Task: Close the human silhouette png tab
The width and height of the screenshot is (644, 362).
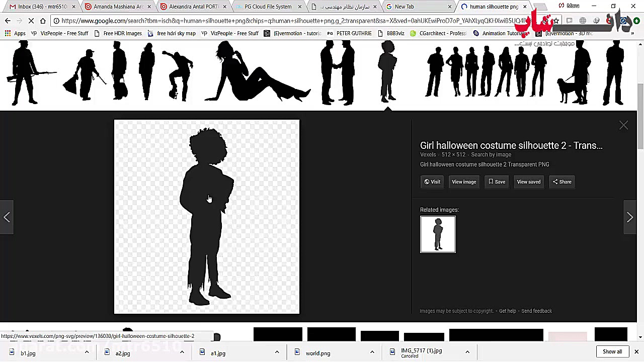Action: 525,7
